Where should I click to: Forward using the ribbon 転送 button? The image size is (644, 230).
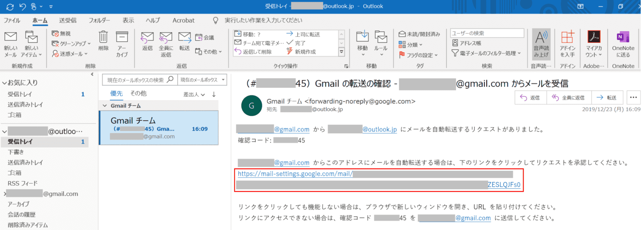184,42
